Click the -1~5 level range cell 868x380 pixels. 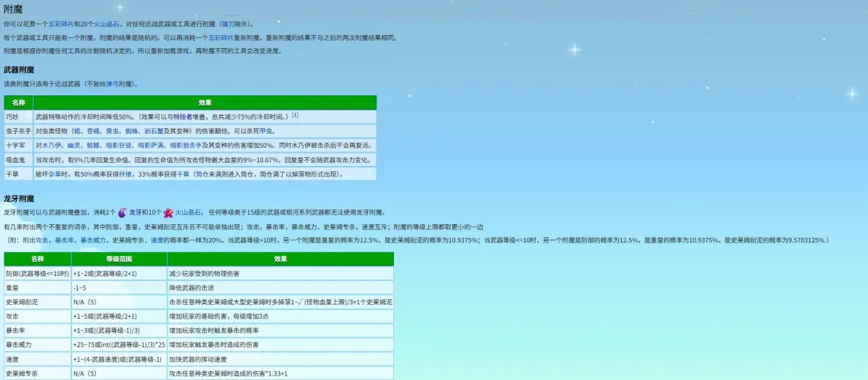coord(119,288)
